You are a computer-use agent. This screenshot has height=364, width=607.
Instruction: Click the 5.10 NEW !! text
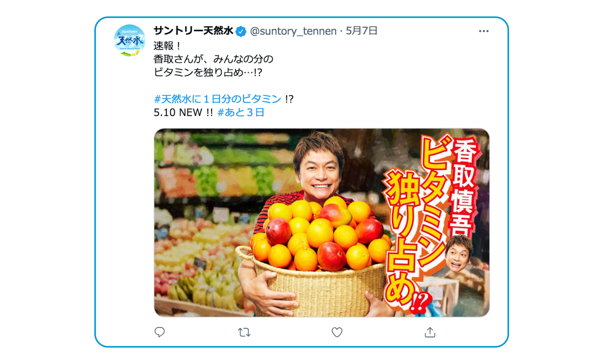(x=183, y=113)
